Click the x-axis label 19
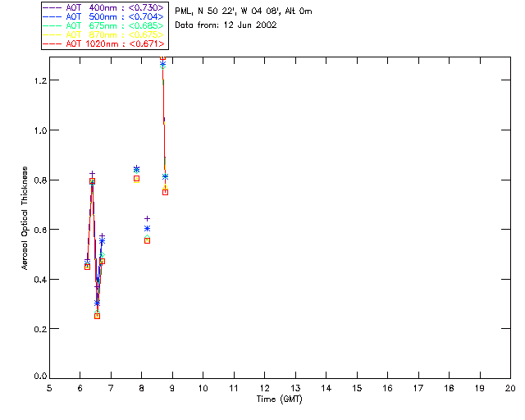525x420 pixels. pos(480,388)
